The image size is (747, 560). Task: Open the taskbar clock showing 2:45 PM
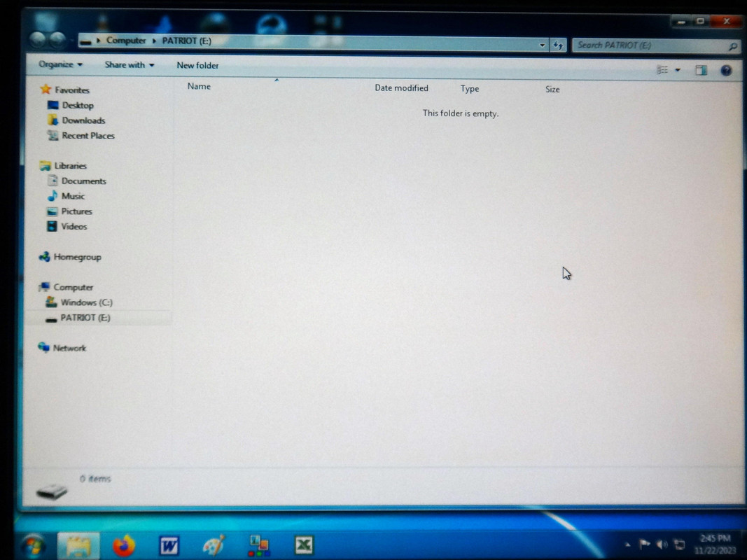pyautogui.click(x=715, y=545)
